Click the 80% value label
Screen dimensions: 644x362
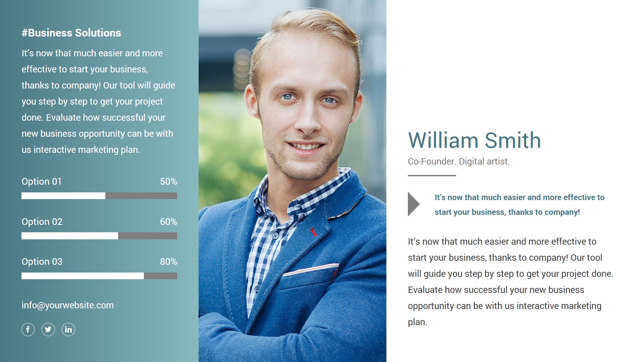[x=168, y=262]
